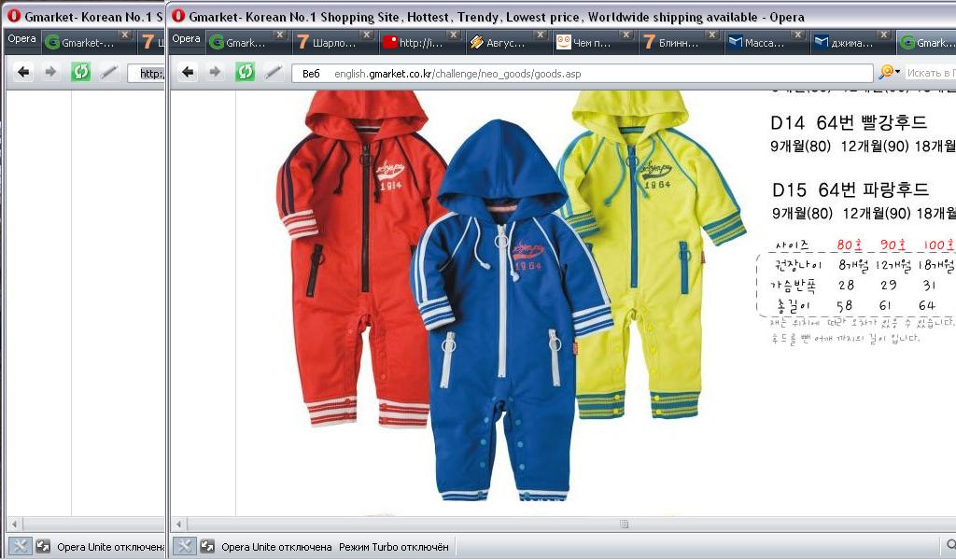The width and height of the screenshot is (956, 560).
Task: Click the Режим Turbo отключён status button
Action: 394,547
